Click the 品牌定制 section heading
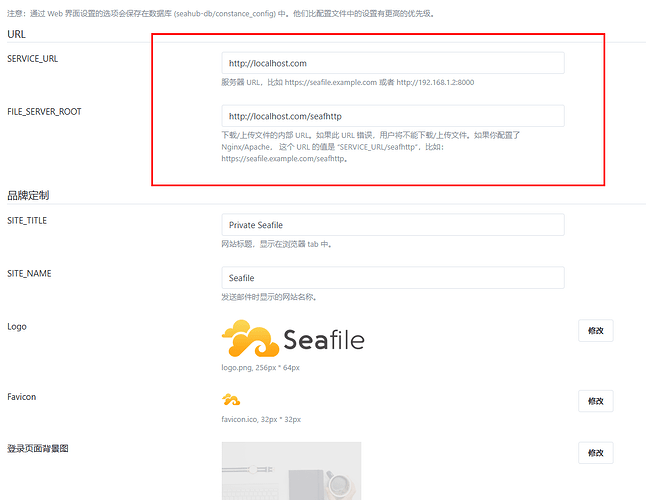 [28, 195]
